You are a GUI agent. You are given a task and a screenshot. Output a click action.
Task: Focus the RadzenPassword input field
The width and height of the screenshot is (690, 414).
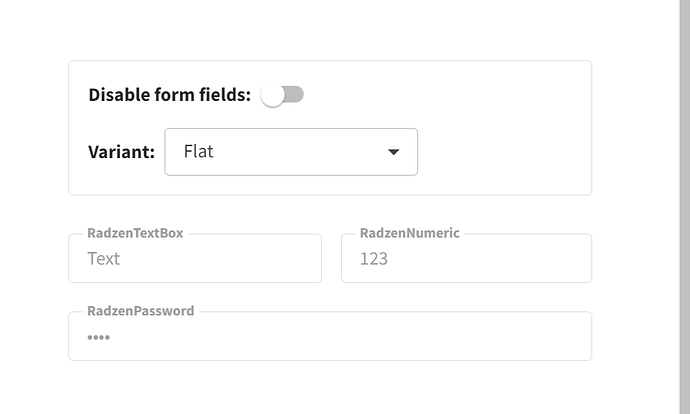click(x=330, y=337)
